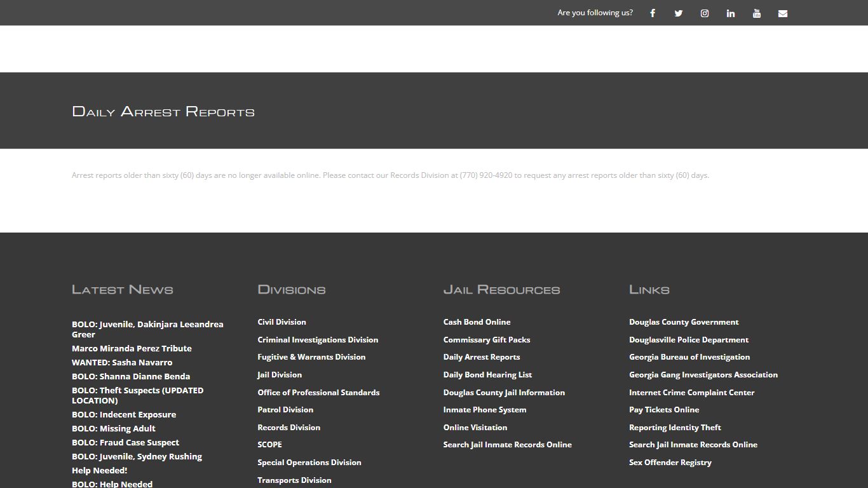
Task: Open BOLO: Theft Suspects (UPDATED LOCATION)
Action: pos(138,395)
